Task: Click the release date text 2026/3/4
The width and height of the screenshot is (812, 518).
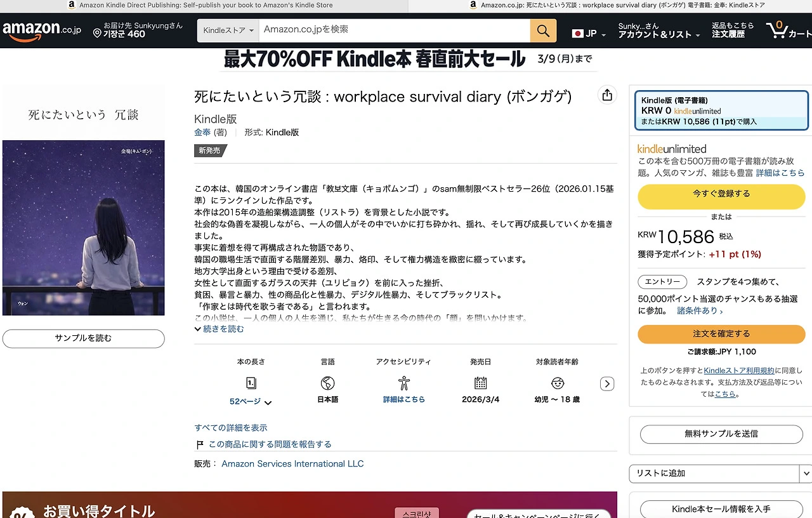Action: pyautogui.click(x=481, y=400)
